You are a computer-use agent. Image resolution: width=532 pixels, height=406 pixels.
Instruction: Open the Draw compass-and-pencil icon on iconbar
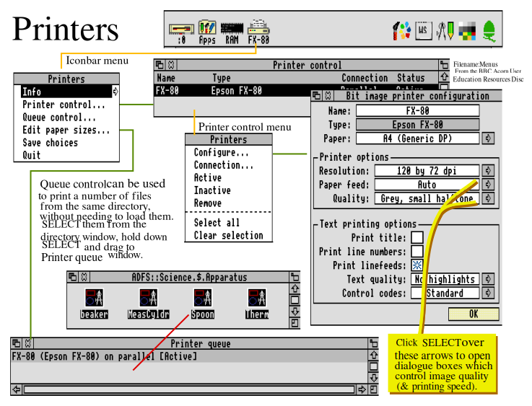tap(445, 31)
